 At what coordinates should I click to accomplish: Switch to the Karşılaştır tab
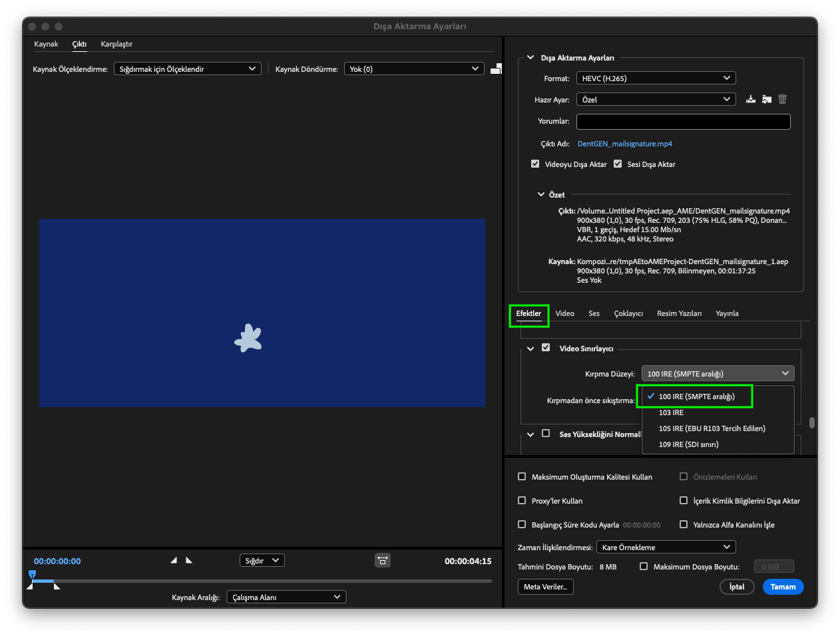coord(116,44)
